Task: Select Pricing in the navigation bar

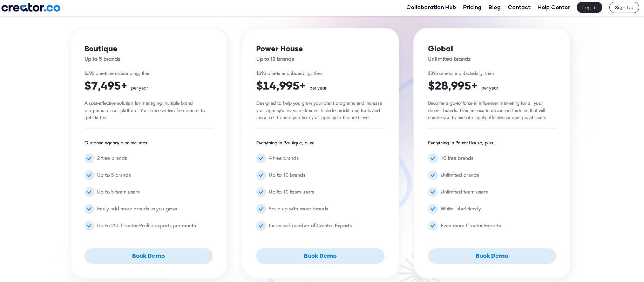Action: click(472, 7)
